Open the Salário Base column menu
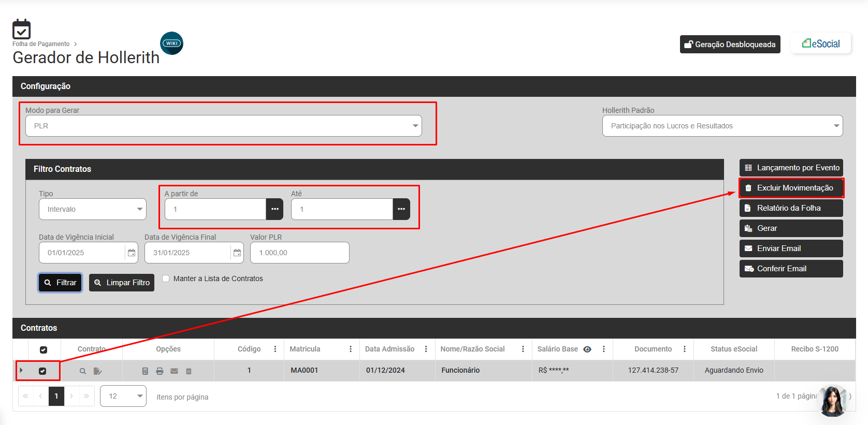868x425 pixels. pos(604,349)
